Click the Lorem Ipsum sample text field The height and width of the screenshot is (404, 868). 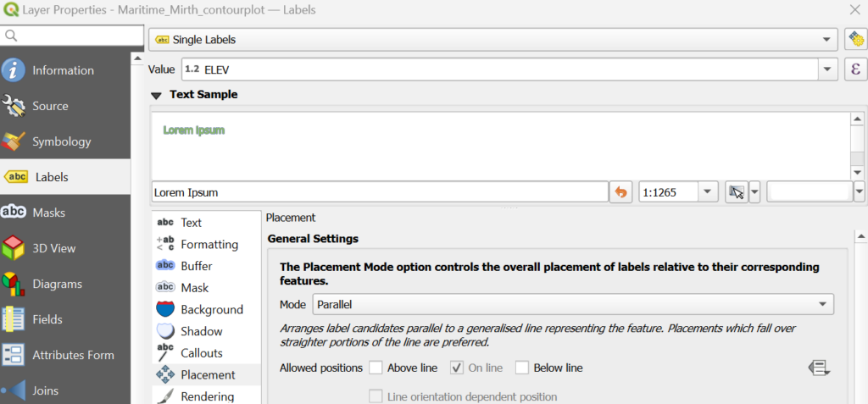point(379,192)
